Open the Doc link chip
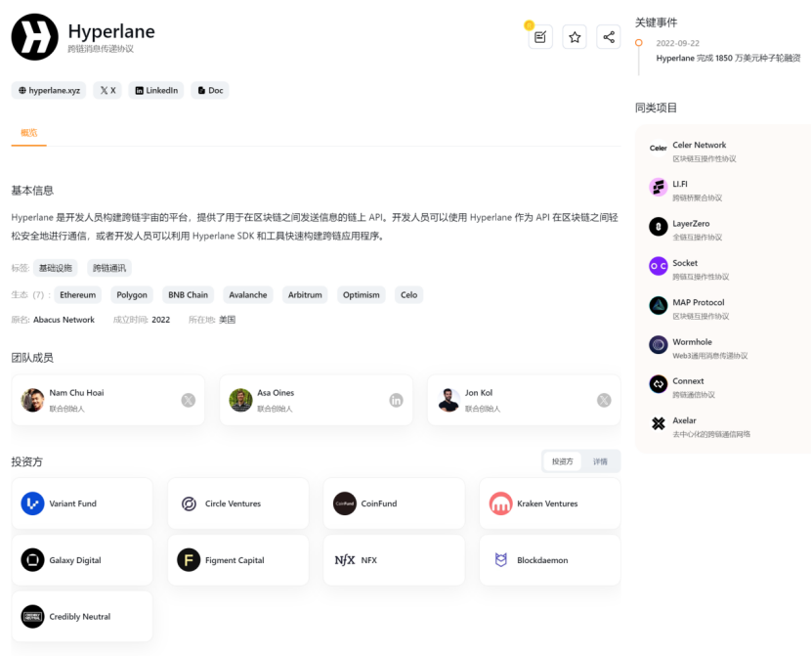Image resolution: width=812 pixels, height=656 pixels. (210, 90)
